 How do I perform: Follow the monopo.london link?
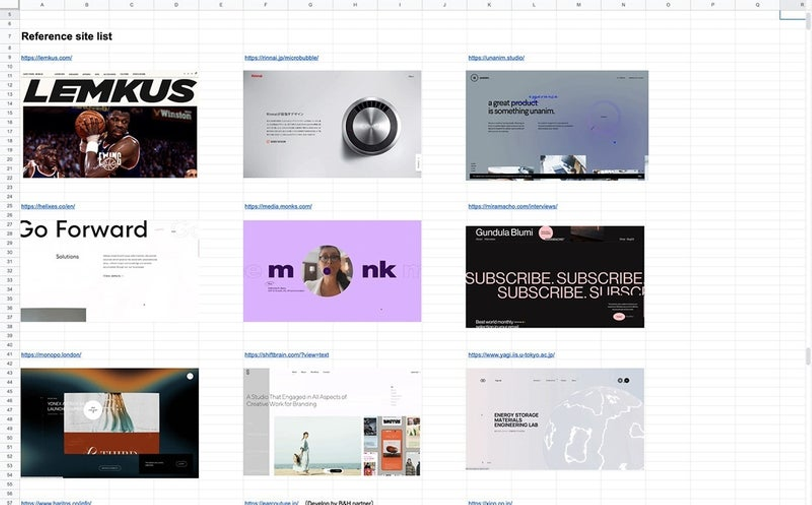coord(51,355)
